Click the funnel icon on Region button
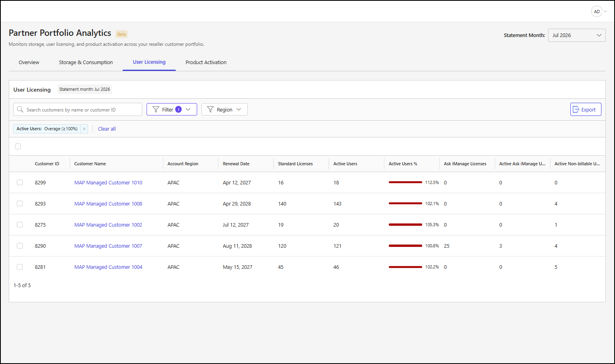 (x=210, y=110)
